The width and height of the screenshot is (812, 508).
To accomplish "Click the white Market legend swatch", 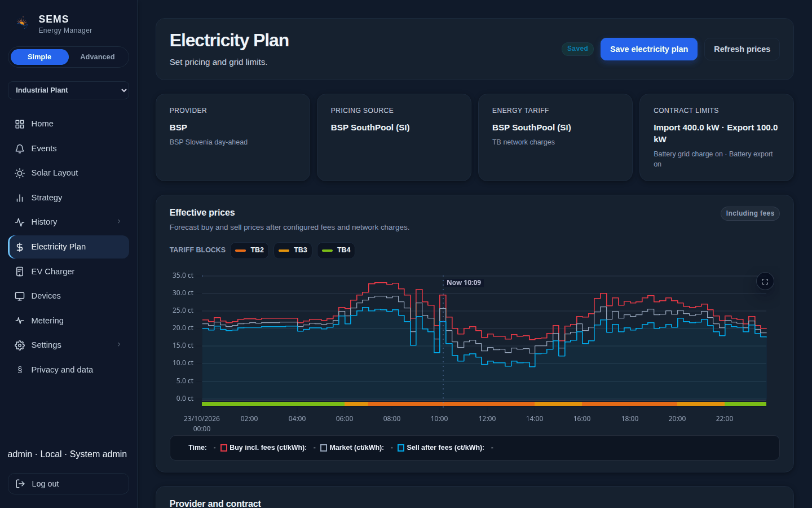I will click(x=324, y=448).
